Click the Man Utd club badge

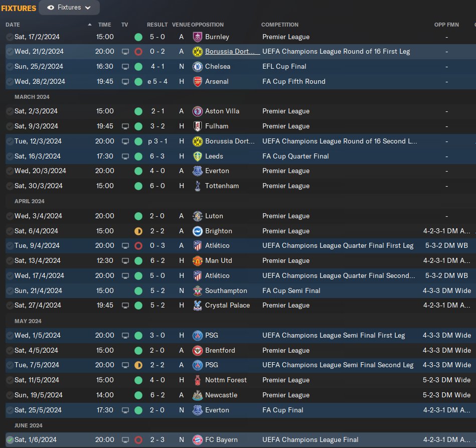click(x=198, y=260)
